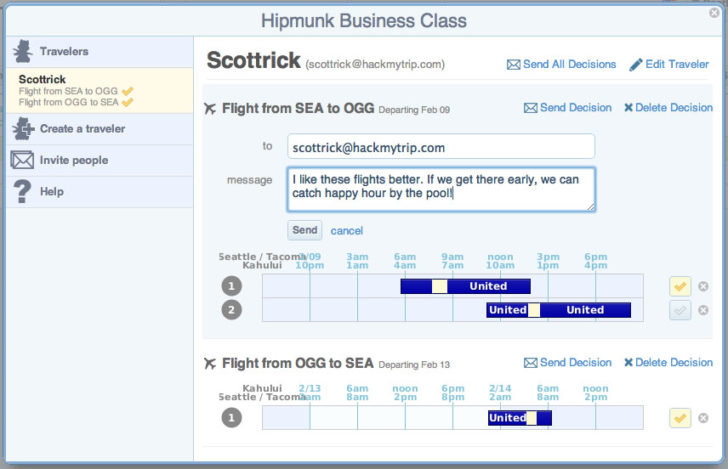Toggle checkmark for OGG to SEA option 1
Screen dimensions: 728x469
pos(680,418)
